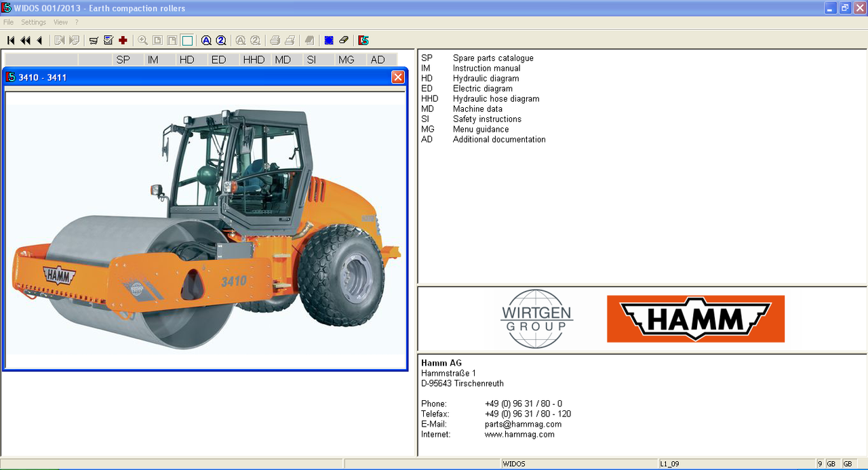Click the L1_09 status bar field

736,464
